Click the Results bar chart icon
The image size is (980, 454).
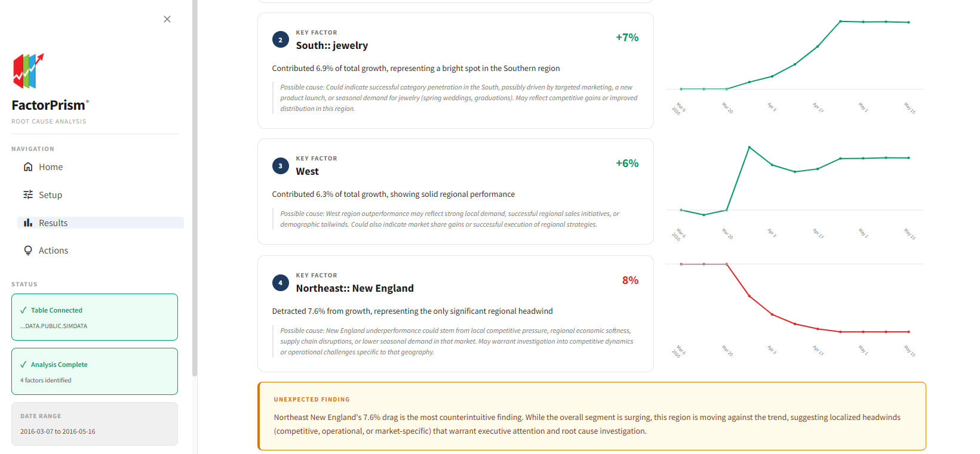coord(28,223)
